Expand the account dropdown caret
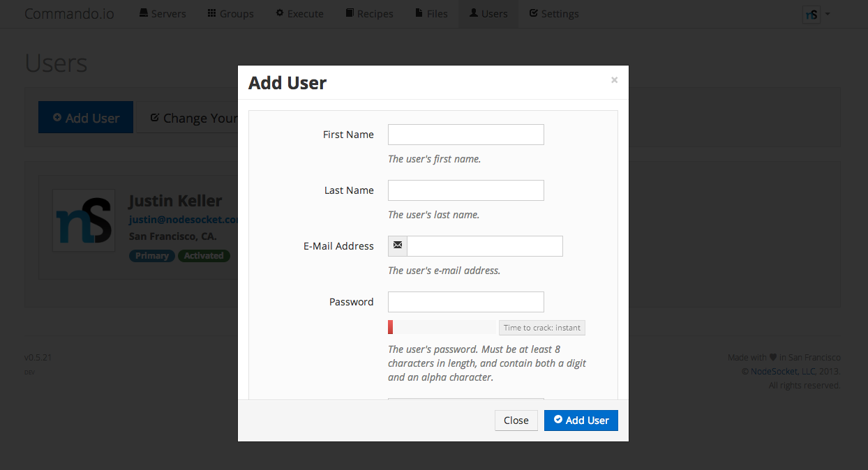868x470 pixels. point(828,14)
